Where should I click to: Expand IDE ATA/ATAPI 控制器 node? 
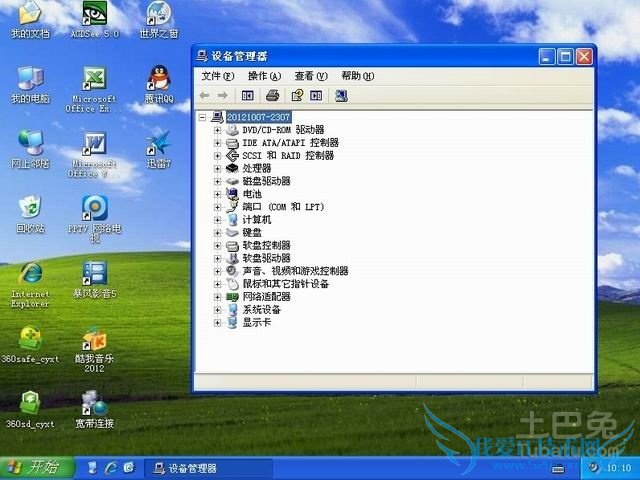217,143
